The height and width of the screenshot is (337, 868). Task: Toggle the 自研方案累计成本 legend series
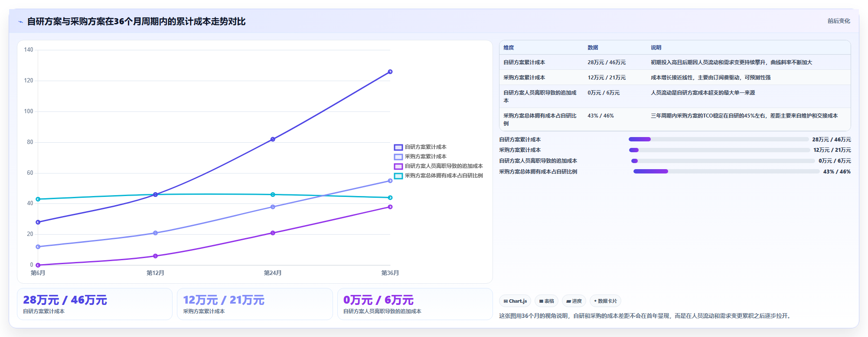420,147
